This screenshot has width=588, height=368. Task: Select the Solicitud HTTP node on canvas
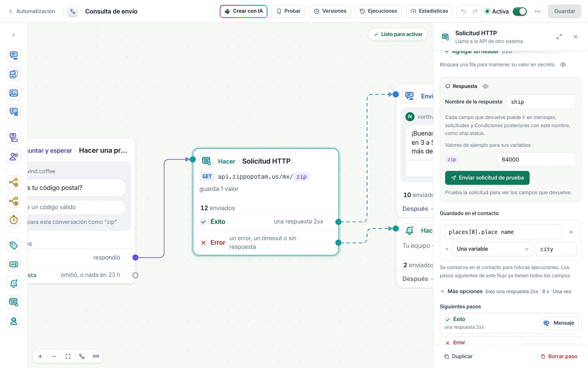[x=266, y=202]
